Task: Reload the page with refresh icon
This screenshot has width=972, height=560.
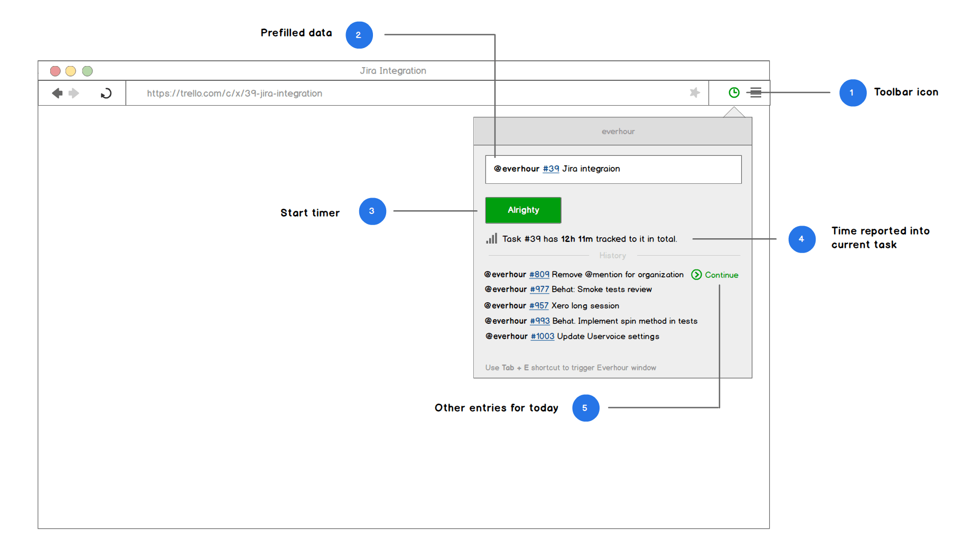Action: click(x=106, y=94)
